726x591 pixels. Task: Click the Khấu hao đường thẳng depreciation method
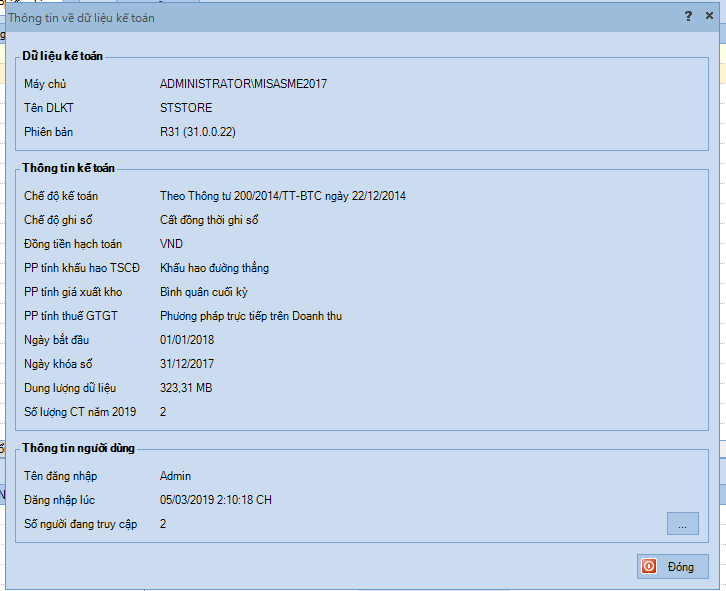click(x=214, y=268)
